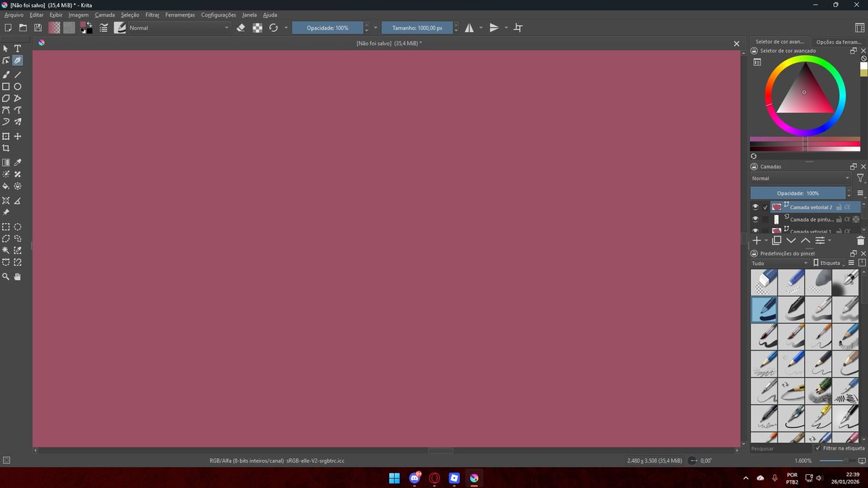Screen dimensions: 868x488
Task: Toggle preserve alpha checkerboard button
Action: (257, 28)
